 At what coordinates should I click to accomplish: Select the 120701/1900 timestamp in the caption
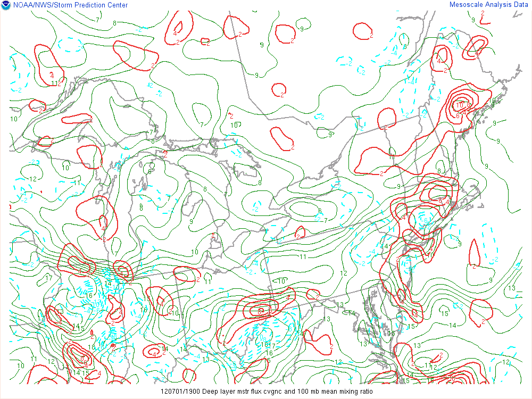coord(180,392)
